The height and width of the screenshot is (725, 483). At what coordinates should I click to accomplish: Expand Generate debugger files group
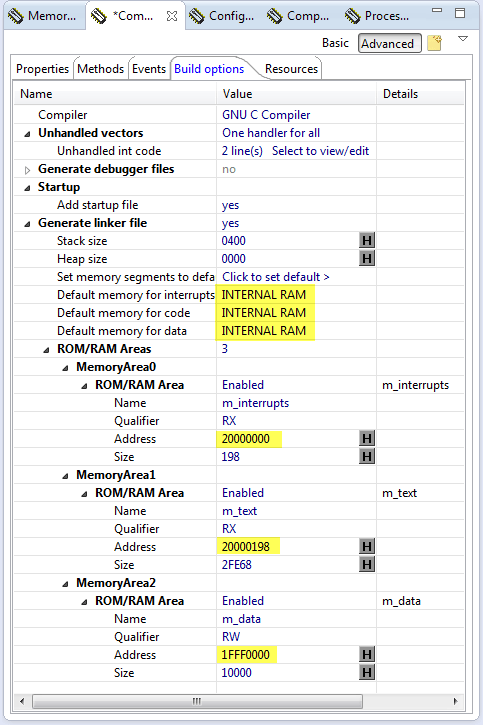(27, 170)
